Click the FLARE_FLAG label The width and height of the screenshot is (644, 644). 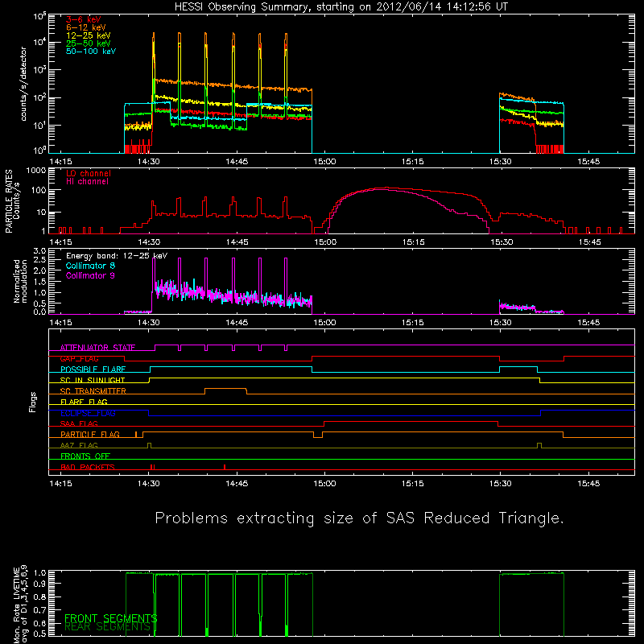coord(84,402)
